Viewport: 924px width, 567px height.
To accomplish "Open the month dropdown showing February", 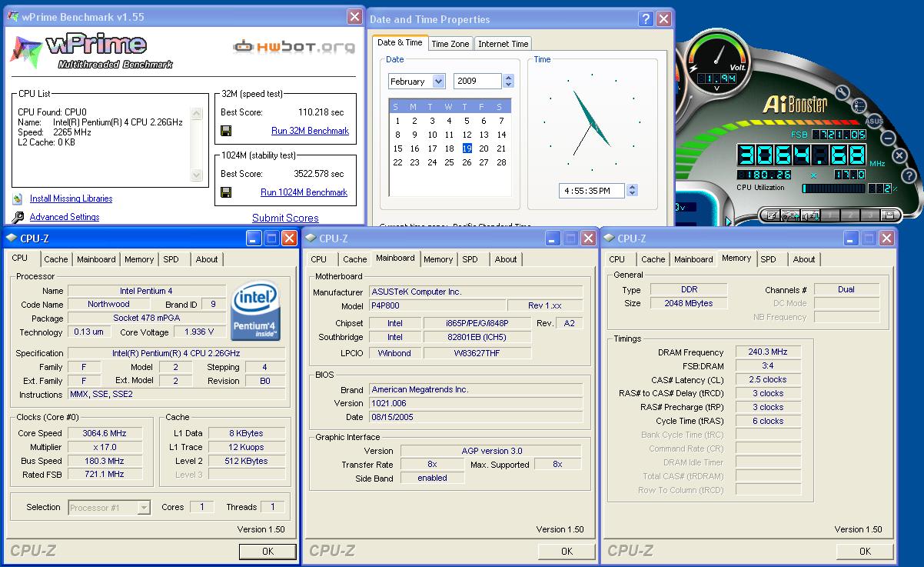I will point(438,81).
